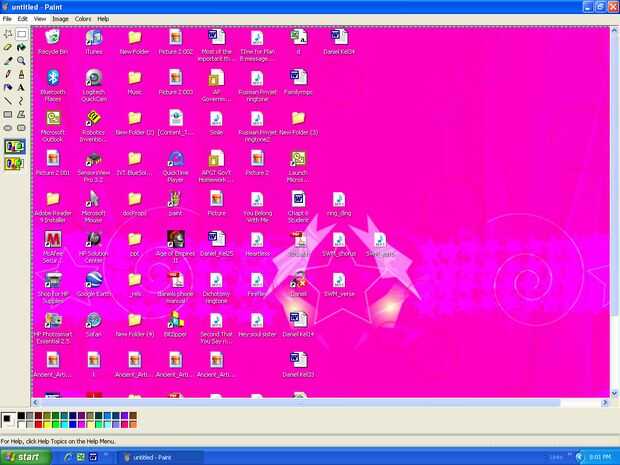Click the horizontal scrollbar left arrow

[x=36, y=403]
